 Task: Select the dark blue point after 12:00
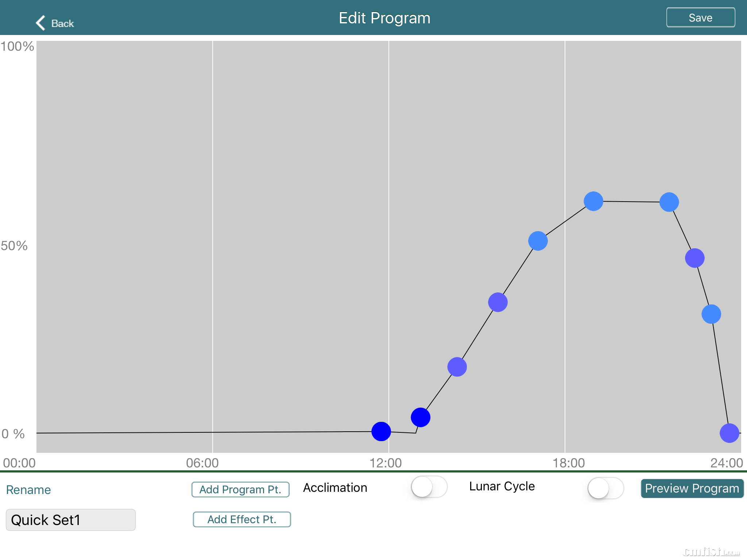click(421, 417)
